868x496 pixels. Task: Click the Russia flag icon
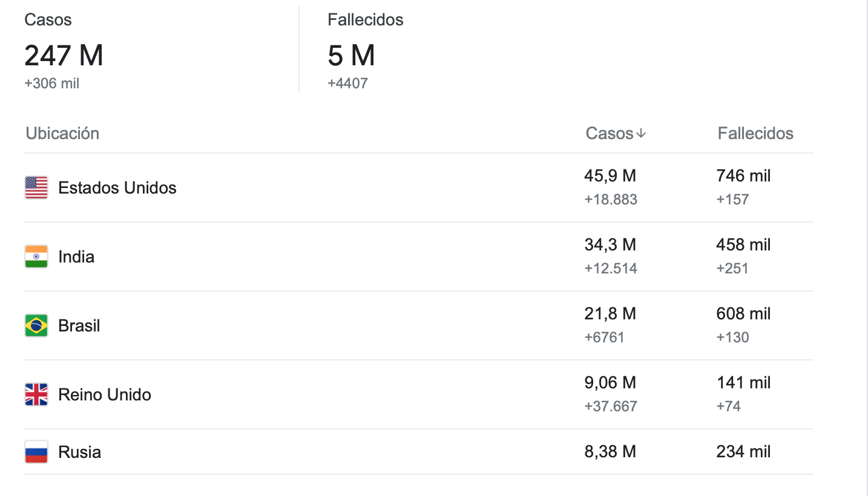[x=36, y=452]
